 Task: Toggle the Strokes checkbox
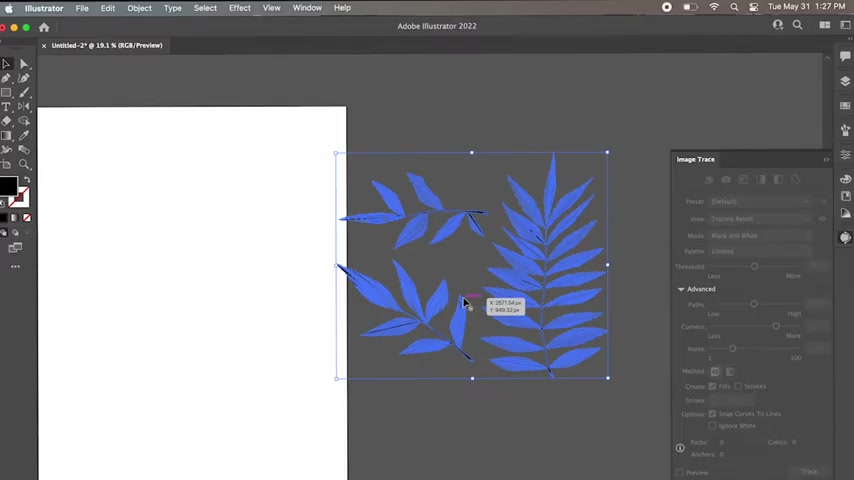(738, 386)
